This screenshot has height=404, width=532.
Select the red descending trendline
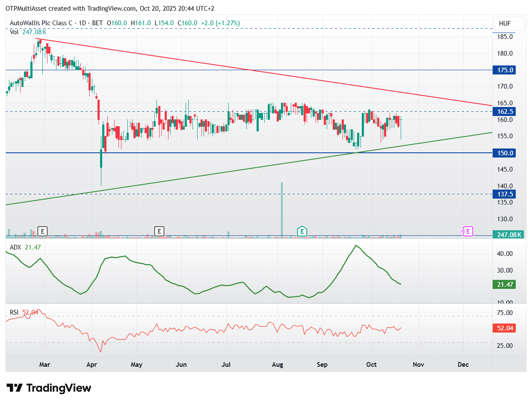pyautogui.click(x=257, y=71)
